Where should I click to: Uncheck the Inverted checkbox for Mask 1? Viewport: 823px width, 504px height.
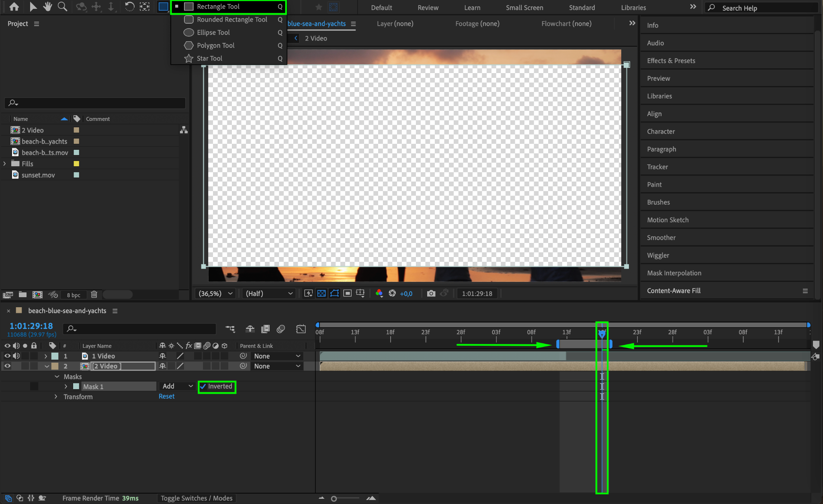(203, 386)
